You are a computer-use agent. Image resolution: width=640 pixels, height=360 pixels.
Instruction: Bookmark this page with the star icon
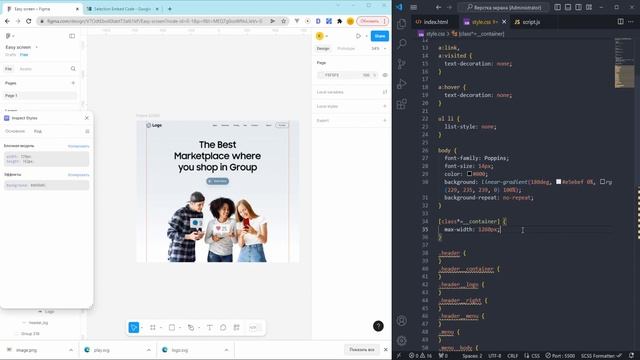click(284, 21)
